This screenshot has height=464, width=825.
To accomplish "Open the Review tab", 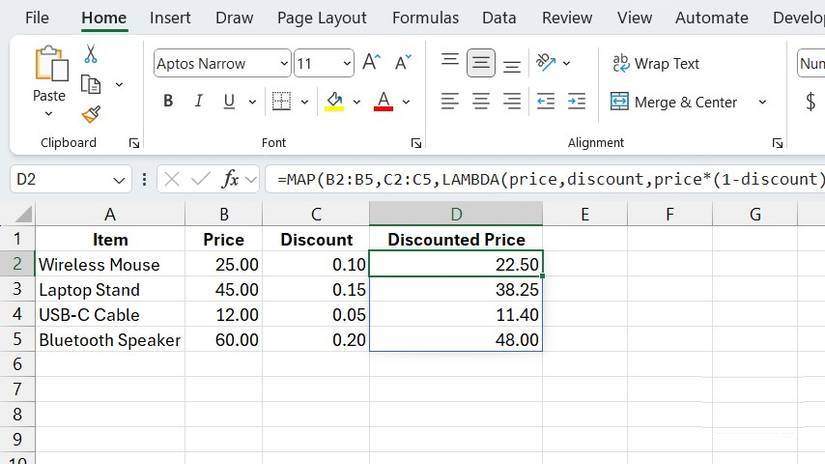I will pyautogui.click(x=567, y=18).
